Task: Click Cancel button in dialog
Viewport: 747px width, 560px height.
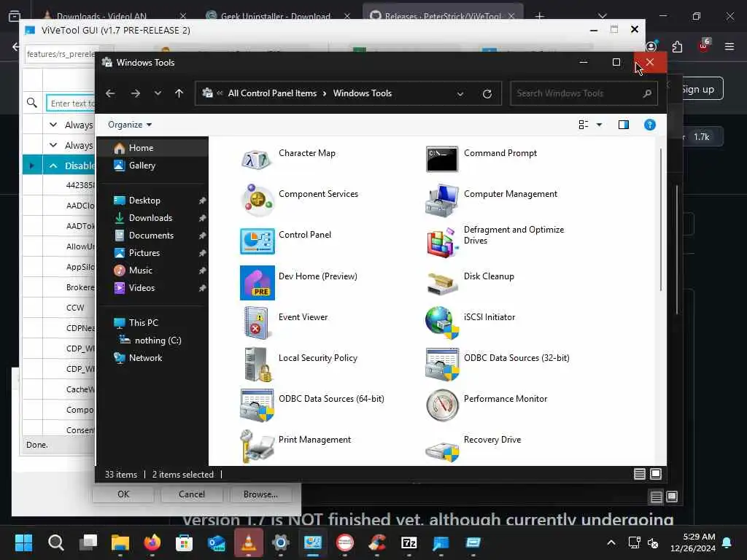Action: (x=192, y=494)
